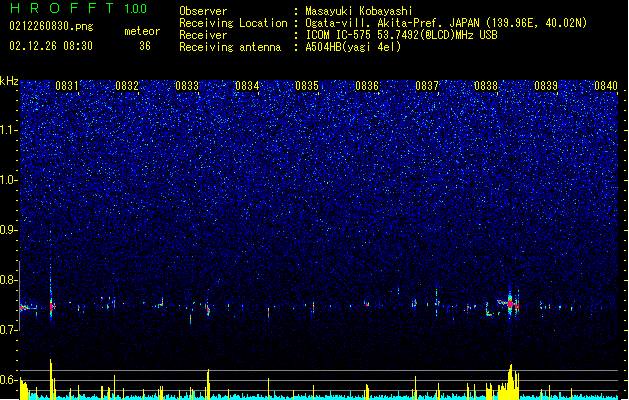Click observer name Masayuki Kobayashi
The height and width of the screenshot is (400, 629).
tap(358, 11)
